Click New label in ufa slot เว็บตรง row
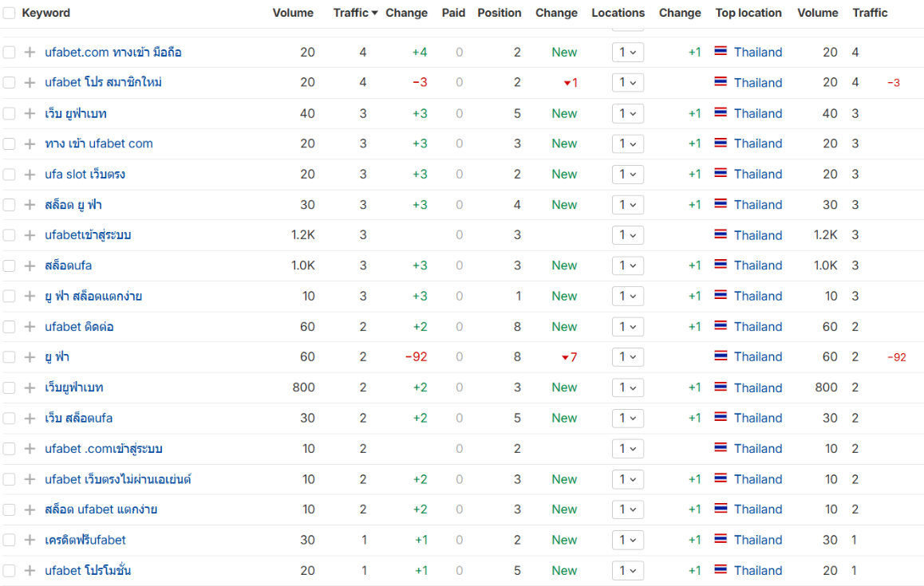924x586 pixels. click(564, 175)
